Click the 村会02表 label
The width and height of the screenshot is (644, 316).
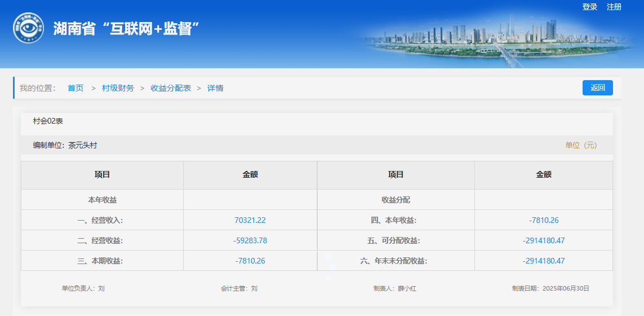(x=48, y=121)
